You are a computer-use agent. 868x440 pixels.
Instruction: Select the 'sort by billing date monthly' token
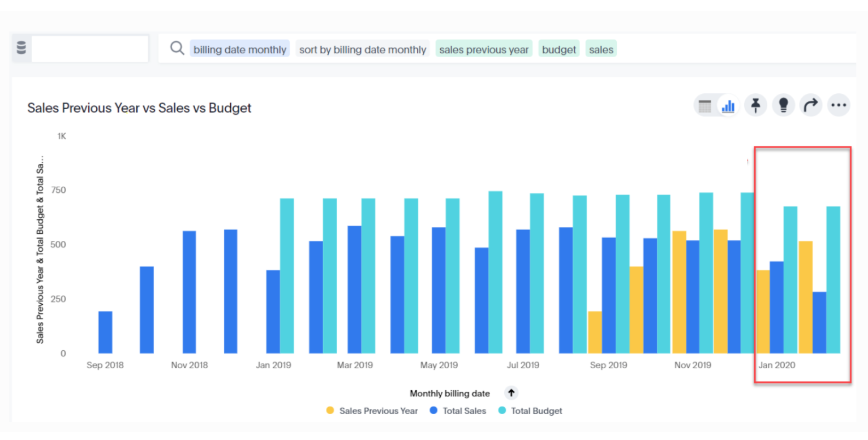tap(362, 49)
